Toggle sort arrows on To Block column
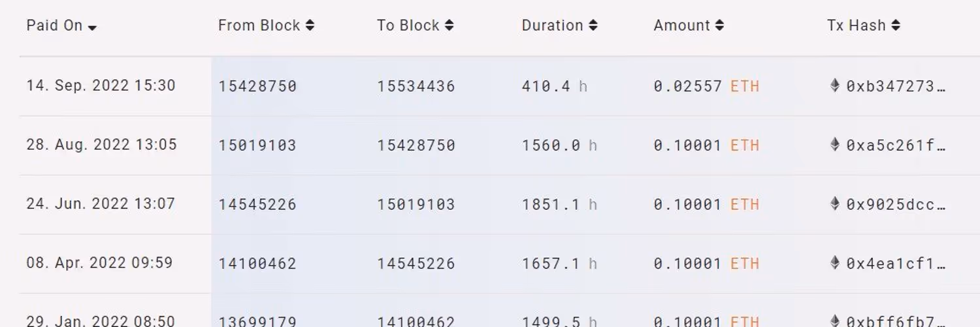Screen dimensions: 980x327 pyautogui.click(x=449, y=26)
